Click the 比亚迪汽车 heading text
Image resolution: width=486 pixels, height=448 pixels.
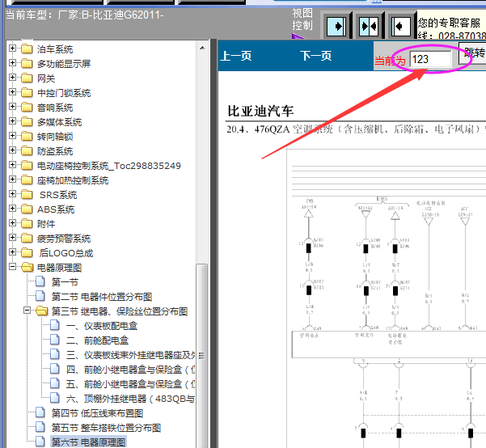(260, 111)
